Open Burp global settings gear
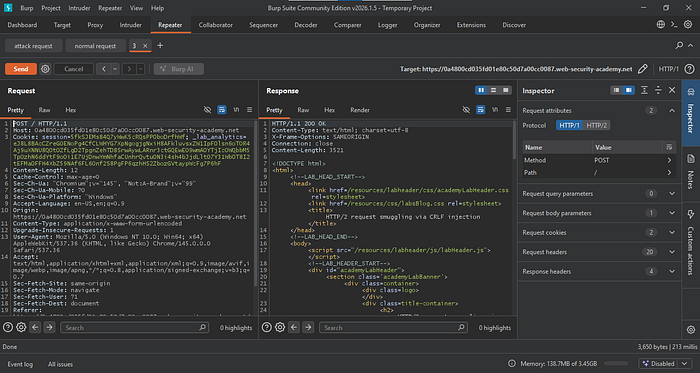 click(x=688, y=25)
